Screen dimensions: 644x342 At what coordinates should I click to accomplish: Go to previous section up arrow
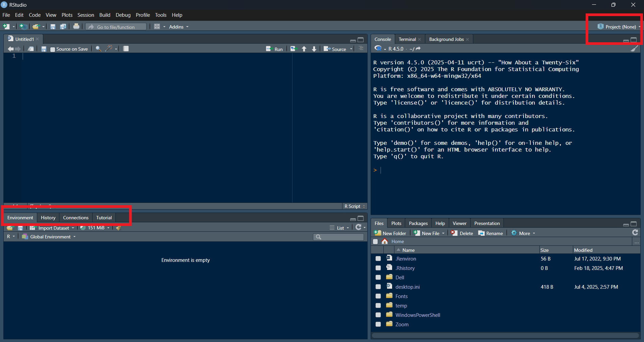click(304, 49)
